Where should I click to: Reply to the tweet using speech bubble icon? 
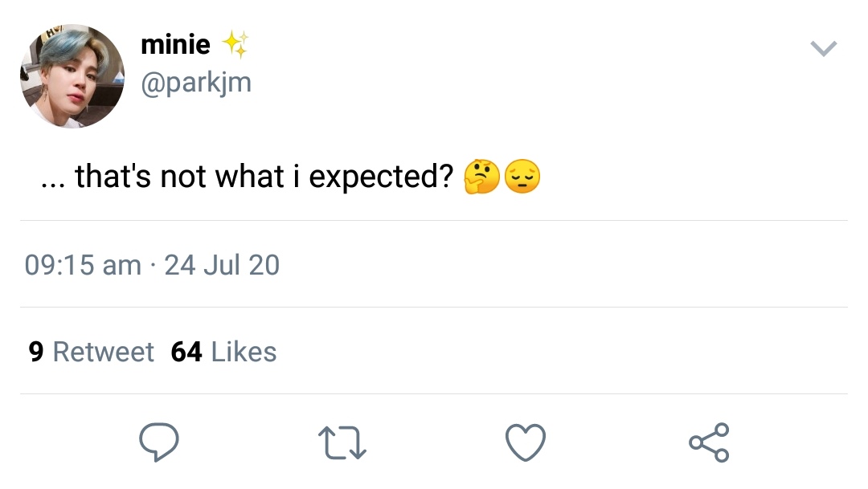click(x=159, y=442)
